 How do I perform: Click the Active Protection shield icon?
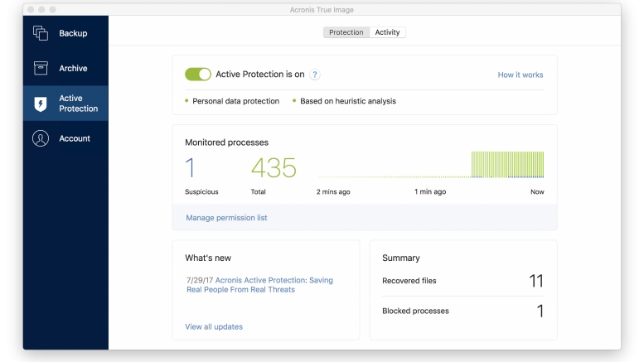[41, 104]
